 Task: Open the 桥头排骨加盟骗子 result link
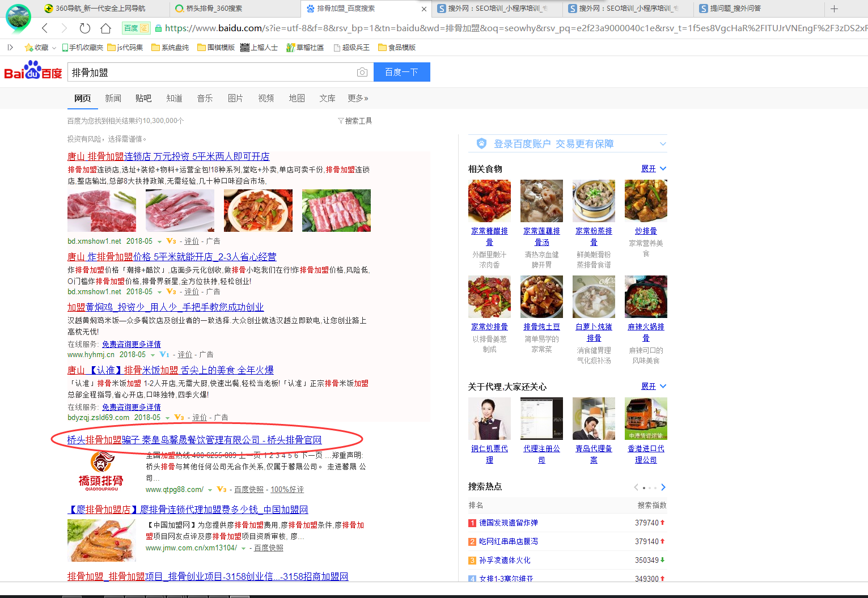(x=194, y=440)
